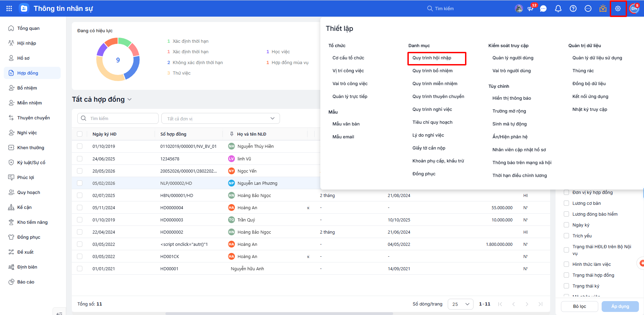Check the Ngày ký filter option
Image resolution: width=644 pixels, height=315 pixels.
(566, 225)
